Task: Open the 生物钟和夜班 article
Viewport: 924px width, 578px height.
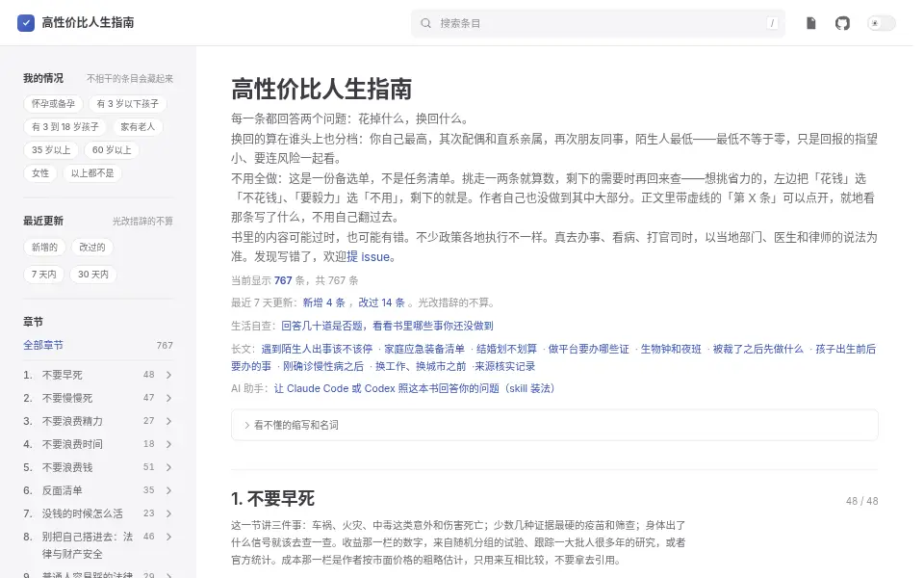Action: [671, 349]
